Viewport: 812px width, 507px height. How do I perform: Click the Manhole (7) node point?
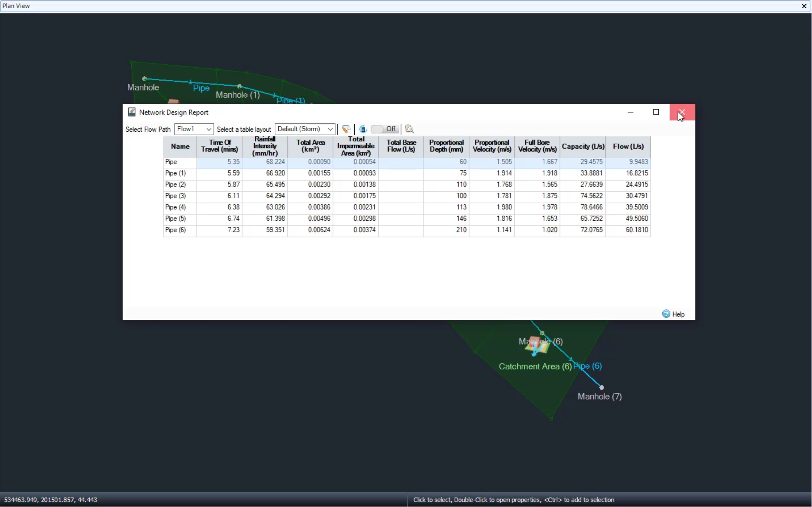(602, 388)
